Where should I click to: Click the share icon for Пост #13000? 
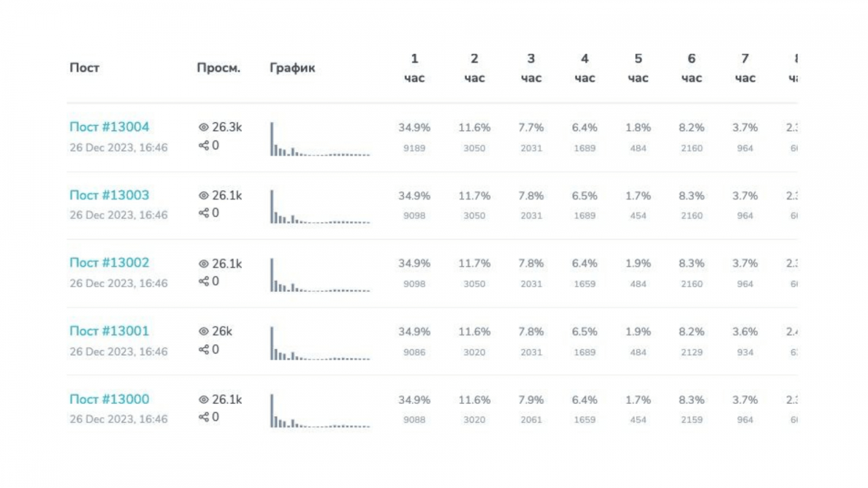(203, 417)
